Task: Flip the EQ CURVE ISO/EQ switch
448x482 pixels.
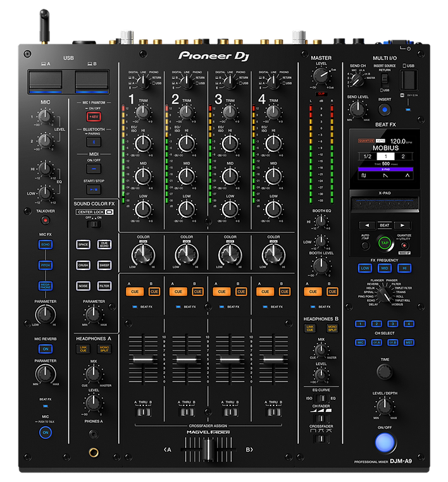Action: pyautogui.click(x=321, y=399)
